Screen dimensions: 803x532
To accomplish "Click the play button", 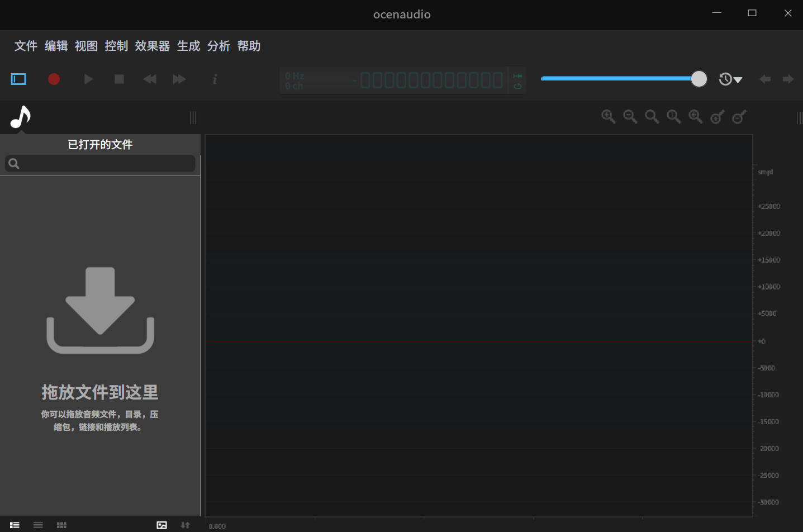I will [x=88, y=79].
